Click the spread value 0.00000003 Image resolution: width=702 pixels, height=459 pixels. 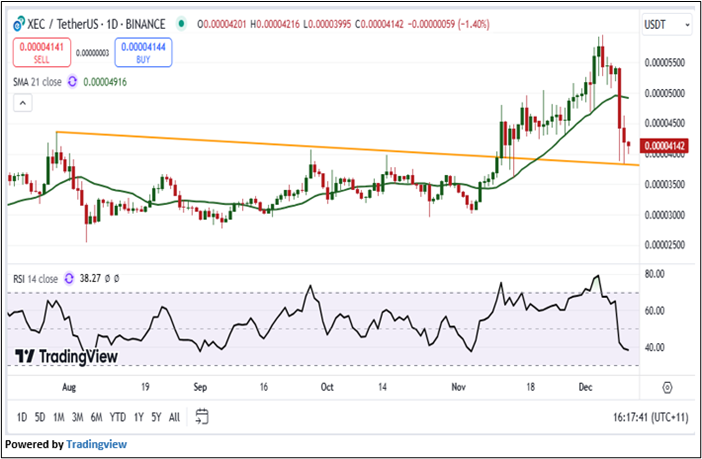click(x=93, y=53)
